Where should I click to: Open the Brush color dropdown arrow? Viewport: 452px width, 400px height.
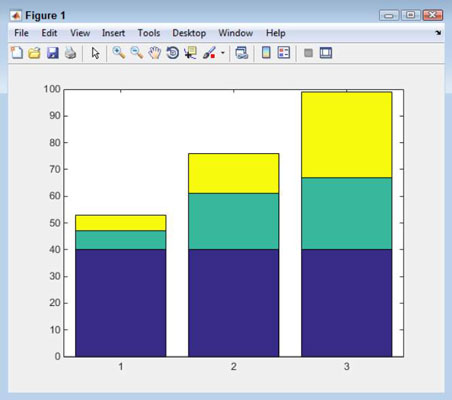coord(222,53)
